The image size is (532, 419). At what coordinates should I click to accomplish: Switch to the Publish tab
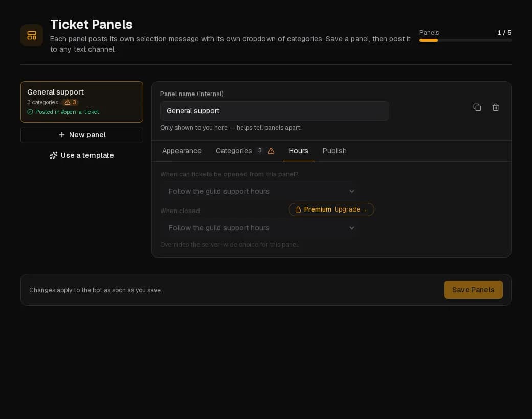pos(335,151)
